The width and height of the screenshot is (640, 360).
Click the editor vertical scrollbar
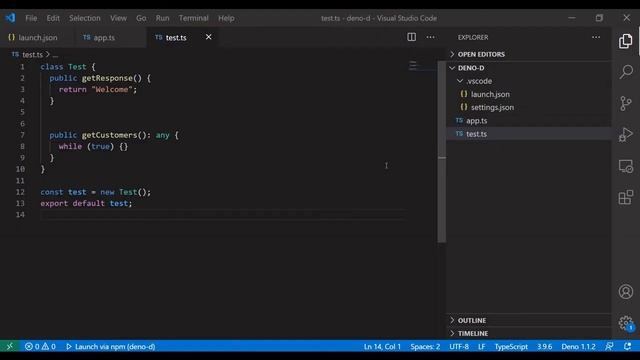click(x=442, y=151)
